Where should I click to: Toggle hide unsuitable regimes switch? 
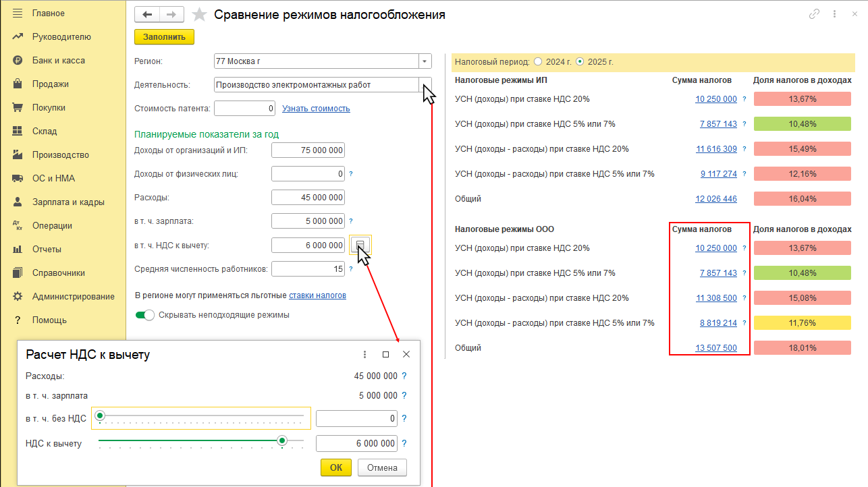pyautogui.click(x=144, y=315)
